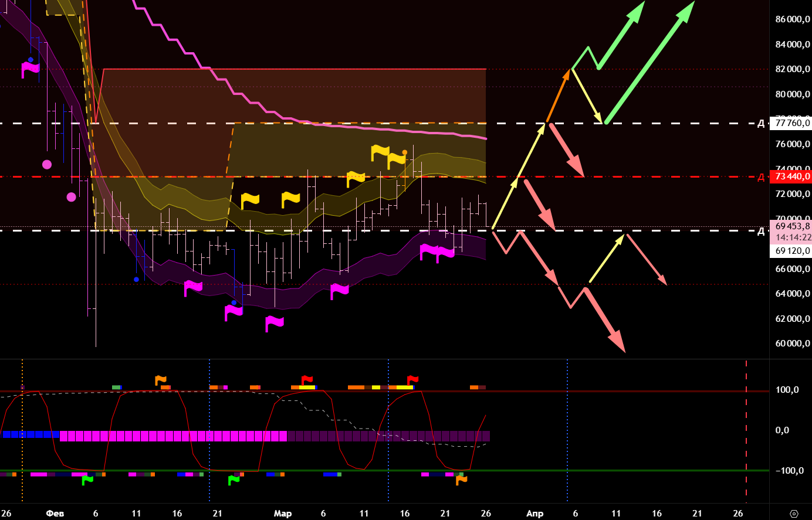Click the Апр month label on the time axis
The height and width of the screenshot is (520, 812).
tap(534, 514)
